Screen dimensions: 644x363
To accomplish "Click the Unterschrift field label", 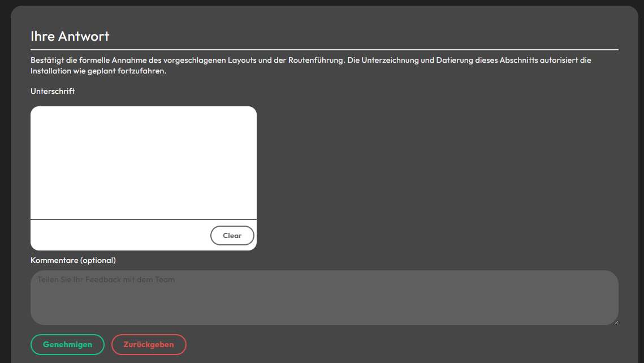I will click(53, 91).
